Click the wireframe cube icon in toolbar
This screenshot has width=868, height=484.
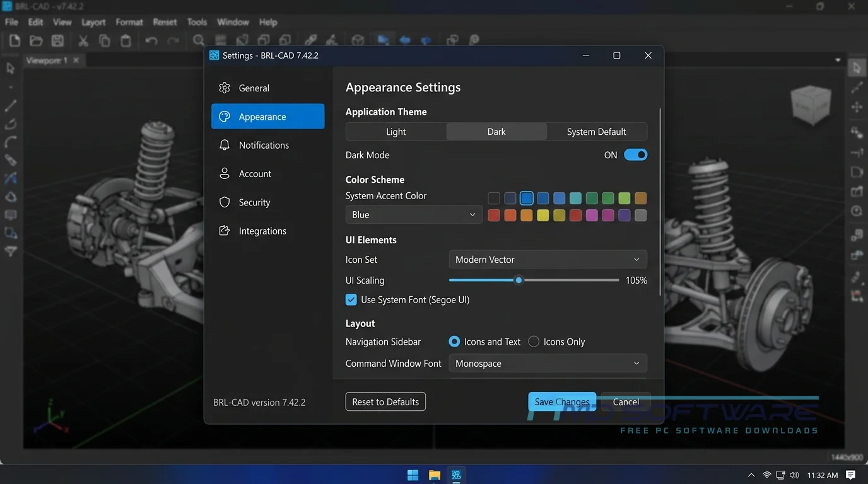358,40
